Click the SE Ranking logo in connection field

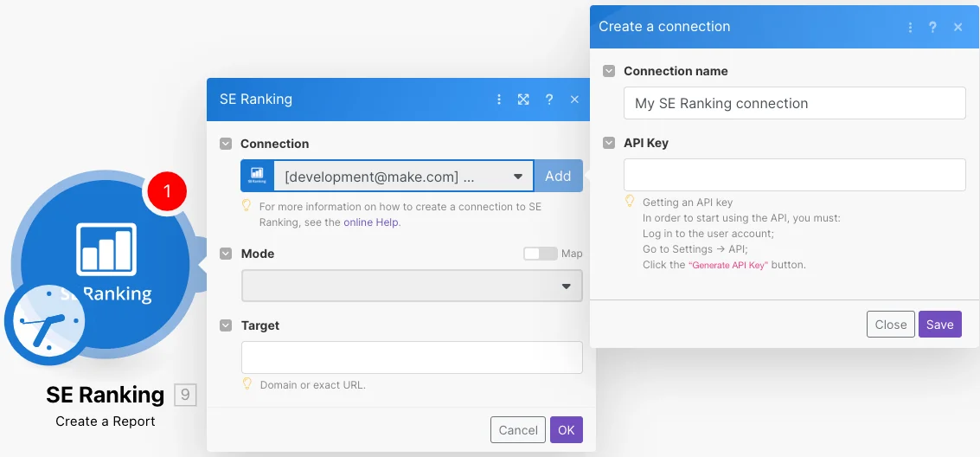[257, 177]
